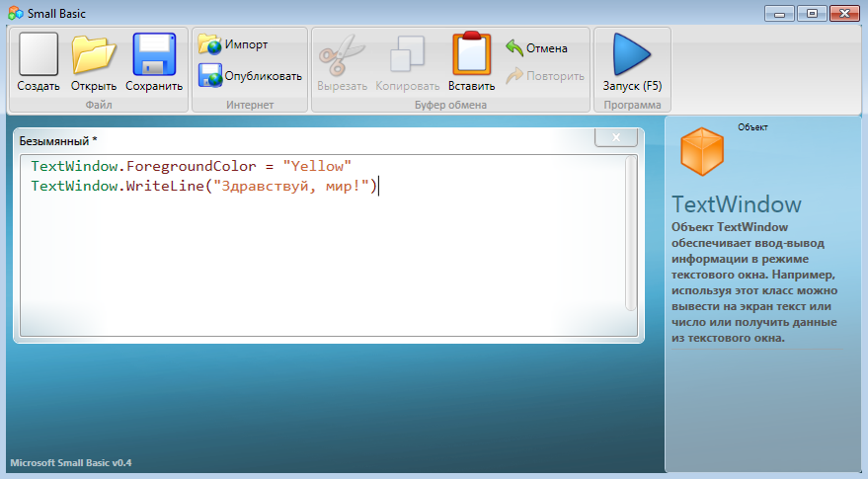Image resolution: width=868 pixels, height=479 pixels.
Task: Undo with the Отмена green arrow
Action: pos(514,47)
